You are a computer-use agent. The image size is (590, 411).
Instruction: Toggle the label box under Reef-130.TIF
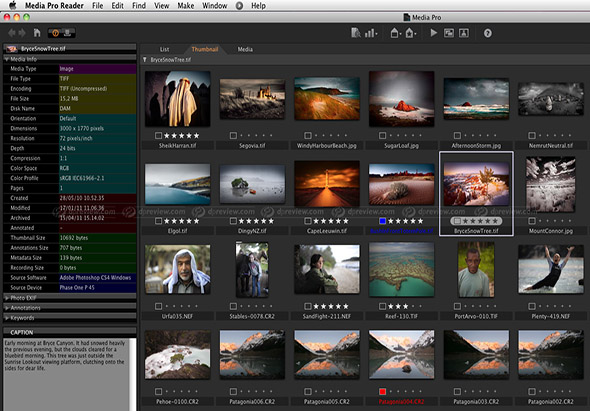pyautogui.click(x=382, y=306)
